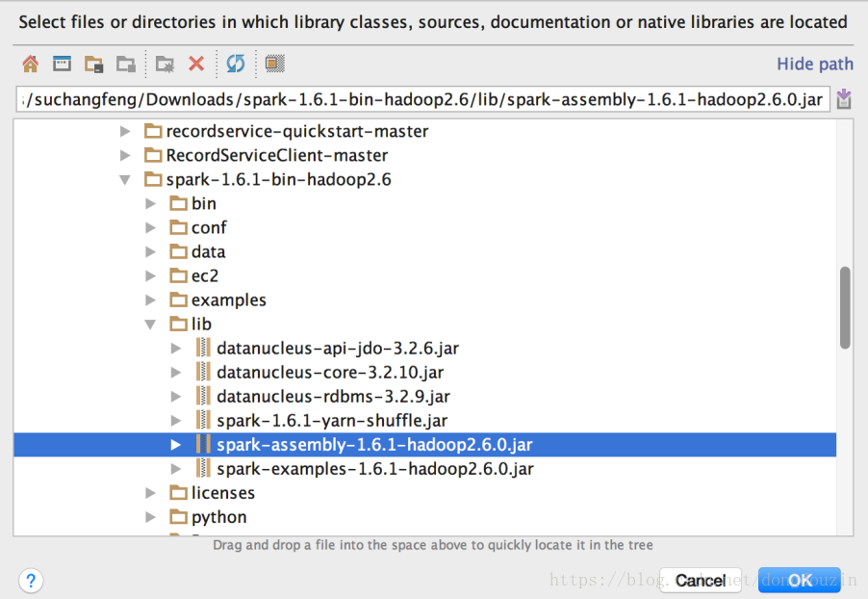Expand the examples folder
Screen dimensions: 868x599
(x=150, y=300)
